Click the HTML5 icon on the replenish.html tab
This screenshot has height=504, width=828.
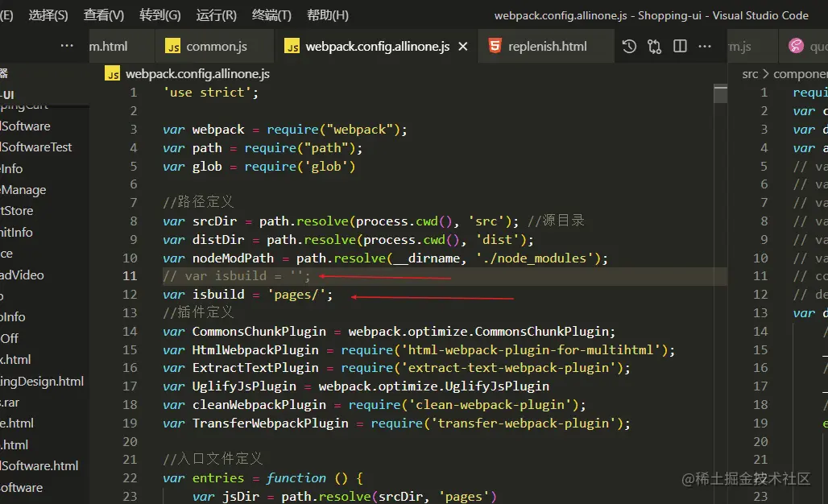(495, 46)
